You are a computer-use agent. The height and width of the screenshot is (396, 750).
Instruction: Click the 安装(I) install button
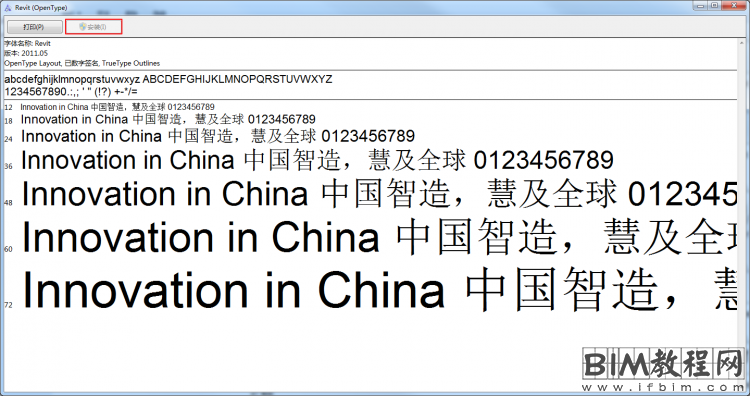click(x=94, y=27)
